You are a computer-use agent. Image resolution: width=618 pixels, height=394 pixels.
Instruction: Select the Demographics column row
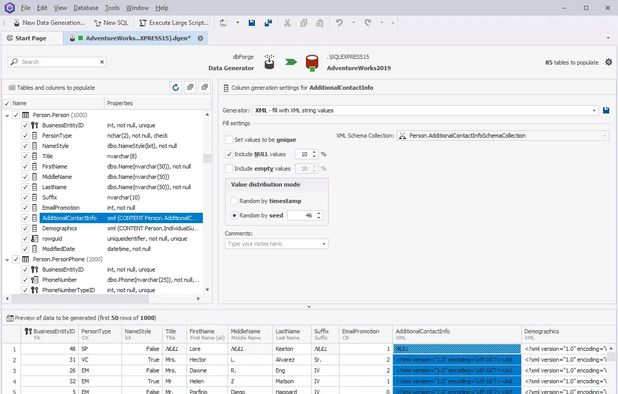pos(121,229)
